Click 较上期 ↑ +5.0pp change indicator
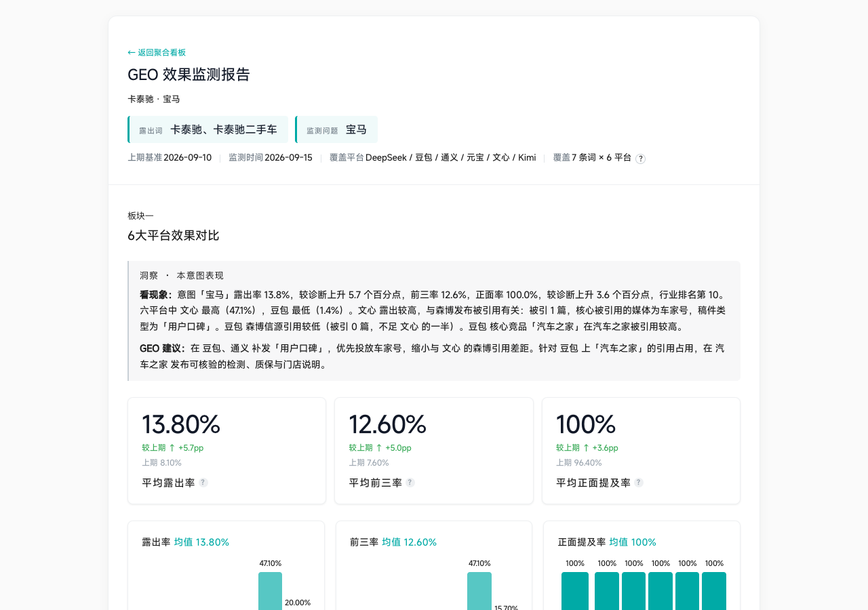Screen dimensions: 868x610 pyautogui.click(x=380, y=448)
